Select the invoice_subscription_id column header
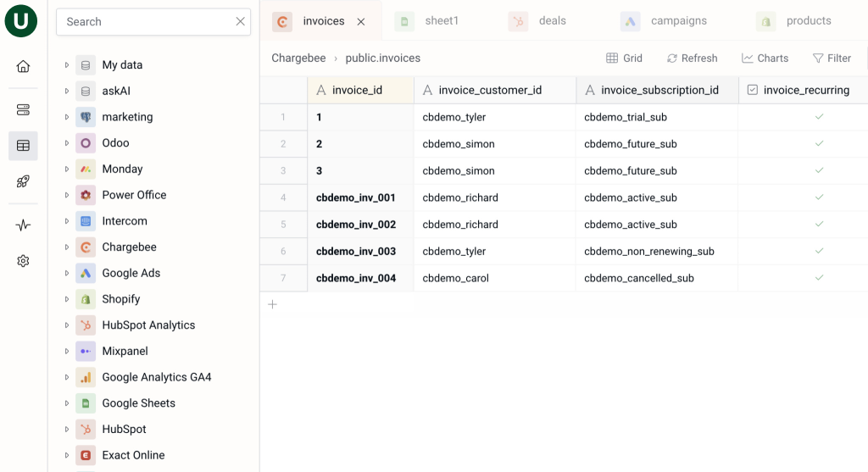 [657, 90]
